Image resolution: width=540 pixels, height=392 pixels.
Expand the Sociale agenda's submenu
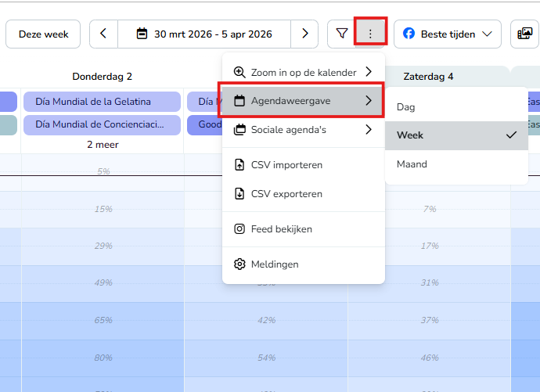pyautogui.click(x=304, y=130)
